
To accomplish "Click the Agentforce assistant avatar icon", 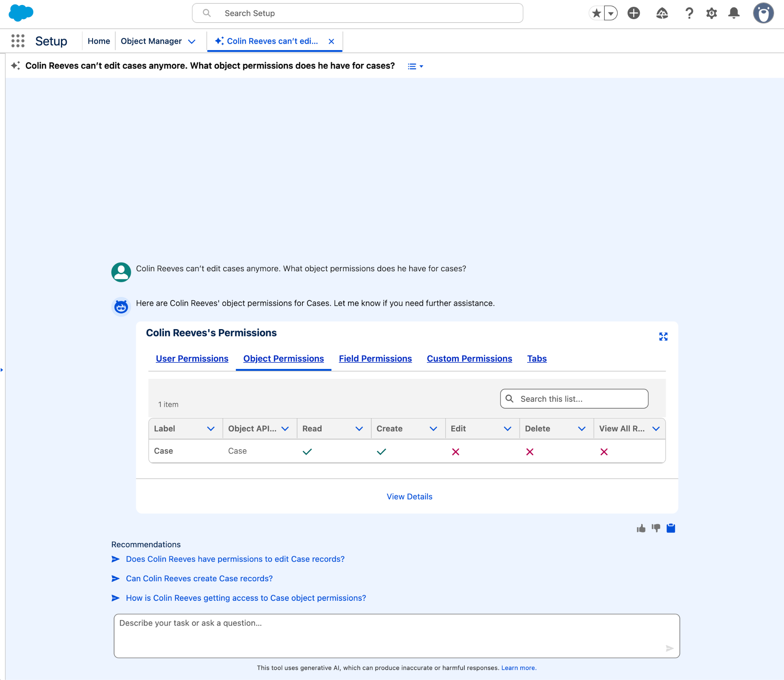I will pyautogui.click(x=121, y=307).
